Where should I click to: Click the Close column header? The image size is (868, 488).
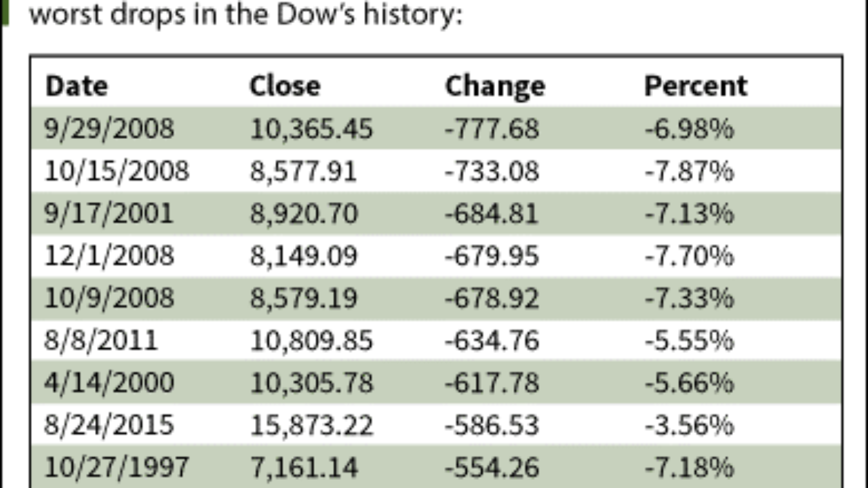click(x=285, y=86)
